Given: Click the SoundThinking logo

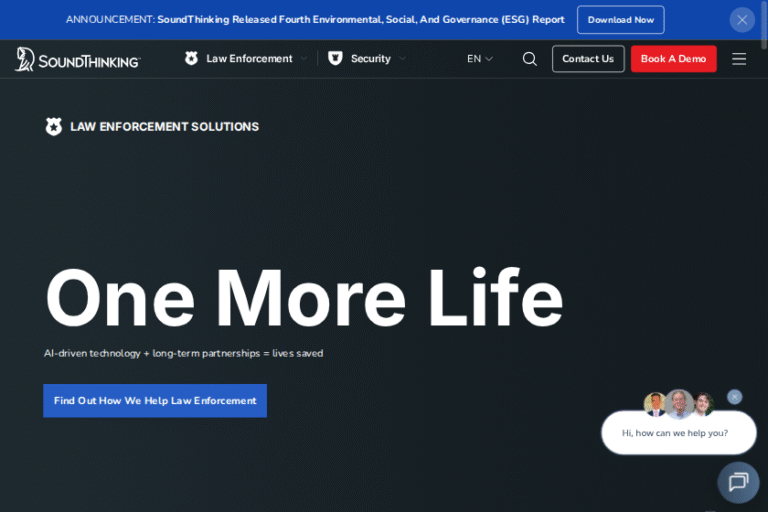Looking at the screenshot, I should tap(78, 59).
